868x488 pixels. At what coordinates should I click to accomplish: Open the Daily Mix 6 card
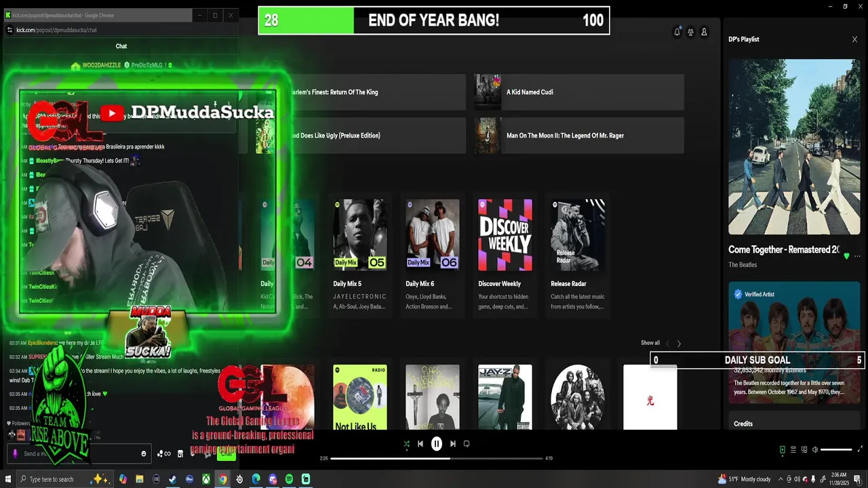pos(433,256)
